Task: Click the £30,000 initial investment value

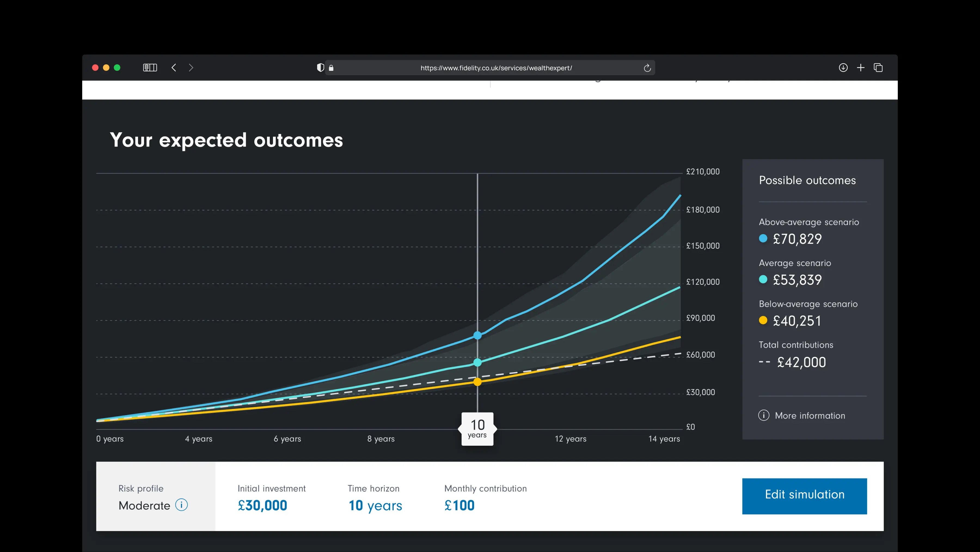Action: coord(262,506)
